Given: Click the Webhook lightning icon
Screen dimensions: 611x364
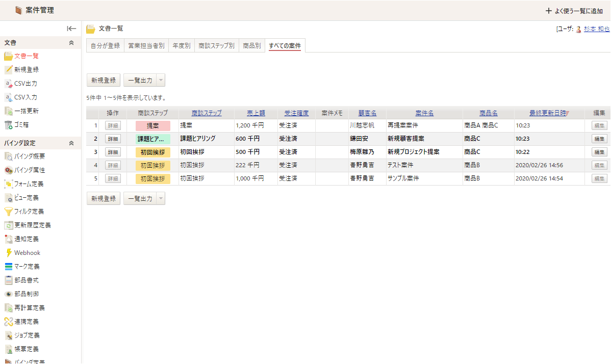Looking at the screenshot, I should [8, 253].
